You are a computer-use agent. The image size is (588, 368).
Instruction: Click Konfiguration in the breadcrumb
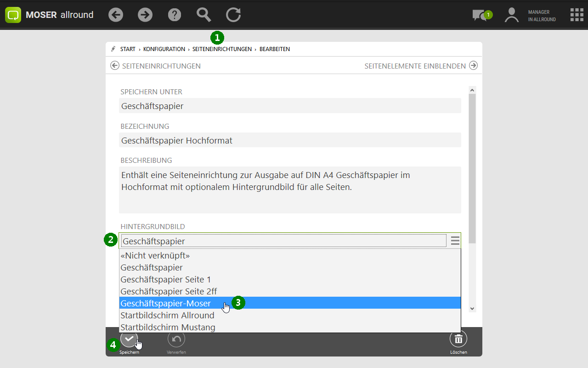(164, 49)
